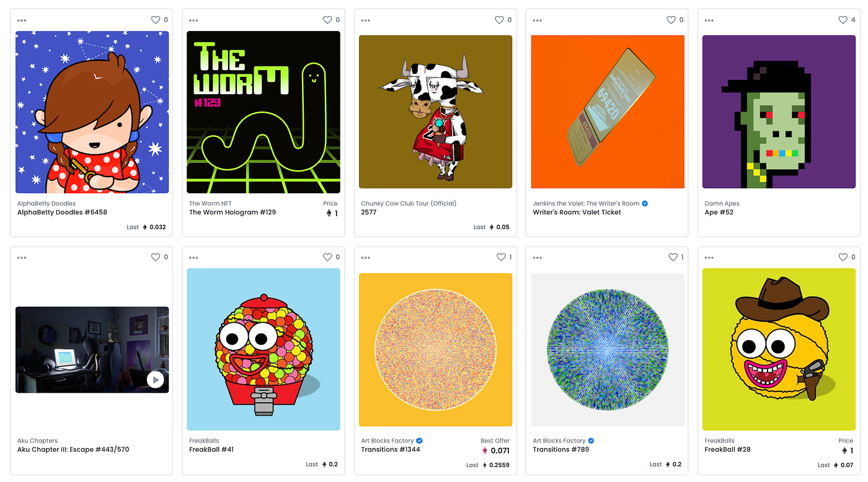Click heart icon on FreakBall #28 card

[843, 257]
